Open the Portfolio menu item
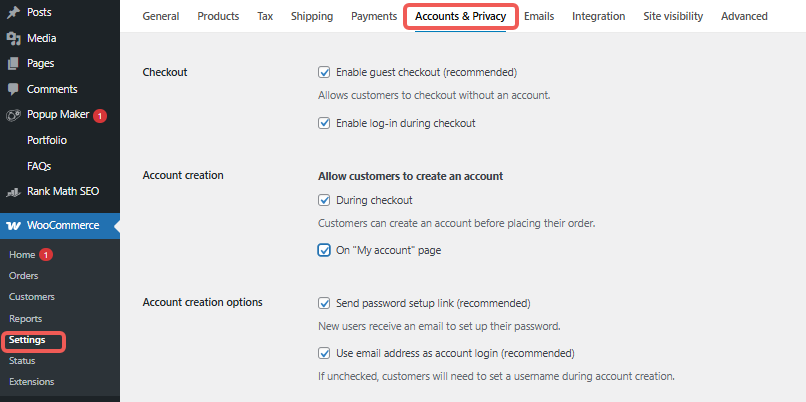806x402 pixels. coord(47,140)
